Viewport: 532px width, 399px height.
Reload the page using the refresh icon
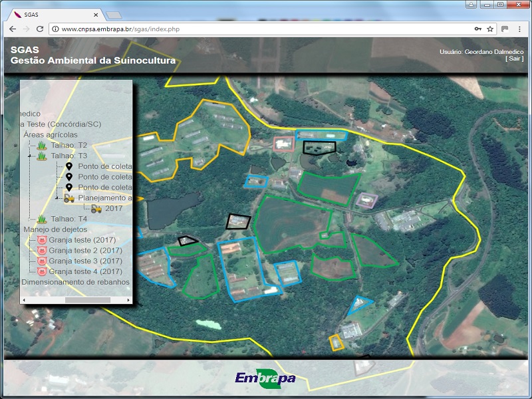point(40,29)
